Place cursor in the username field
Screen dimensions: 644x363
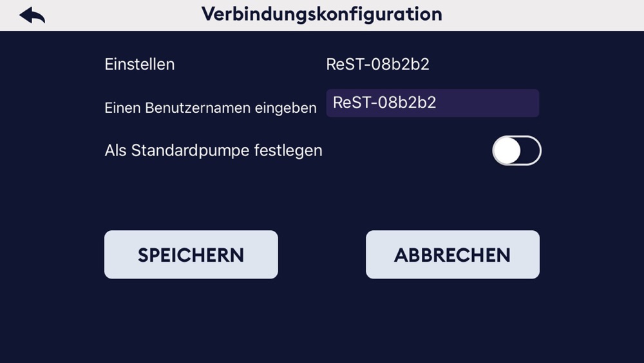point(432,103)
